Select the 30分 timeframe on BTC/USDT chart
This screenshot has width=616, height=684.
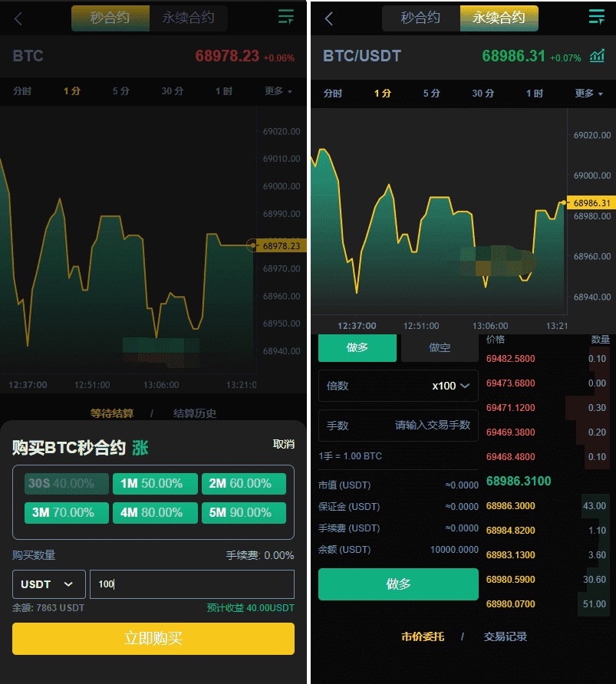[483, 94]
